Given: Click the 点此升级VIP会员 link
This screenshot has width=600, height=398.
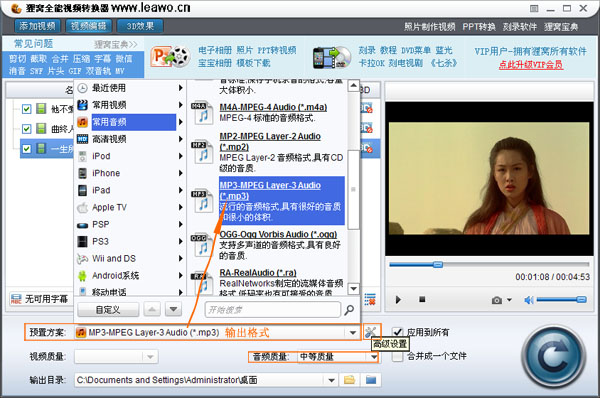Looking at the screenshot, I should pos(530,65).
